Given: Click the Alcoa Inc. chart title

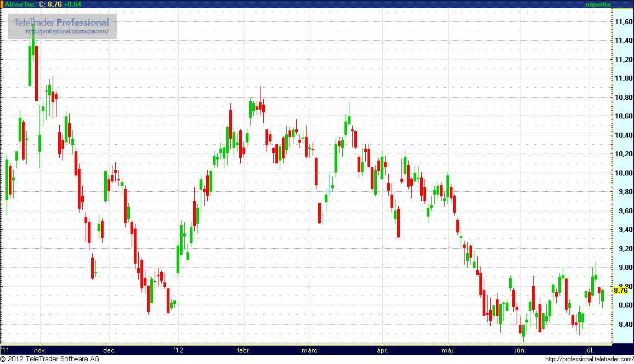Looking at the screenshot, I should (20, 4).
